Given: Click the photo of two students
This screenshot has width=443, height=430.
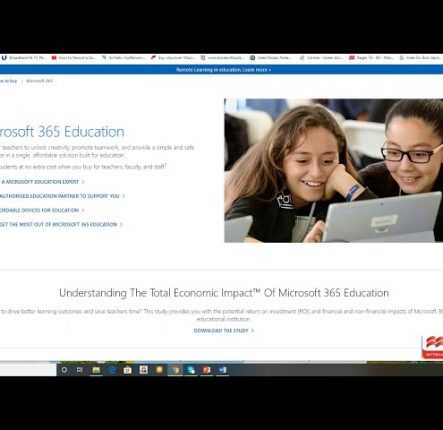Looking at the screenshot, I should [333, 170].
